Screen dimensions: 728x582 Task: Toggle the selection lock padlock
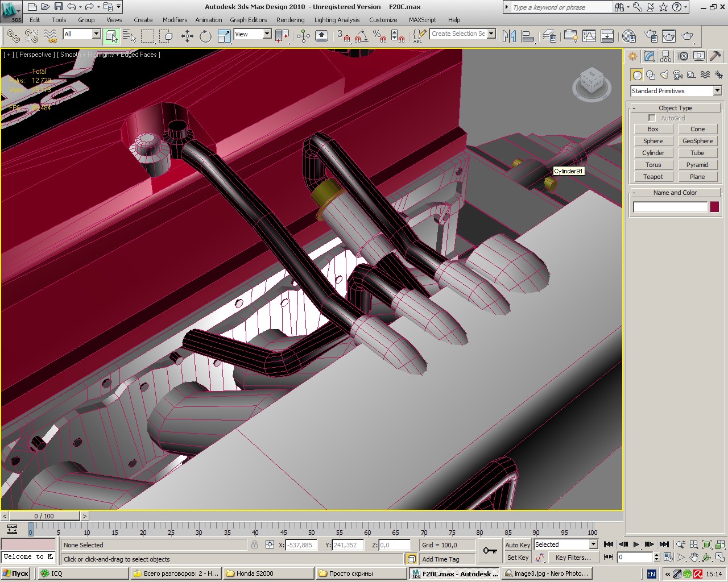(x=254, y=544)
